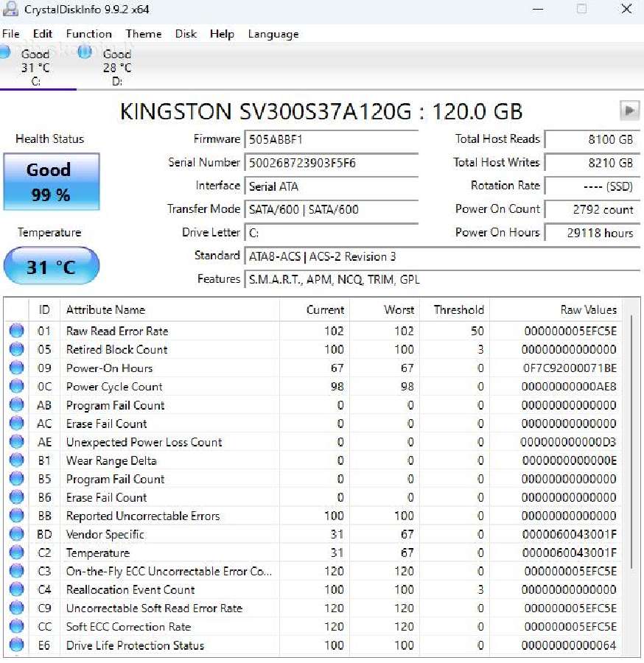644x663 pixels.
Task: Select the Wear Range Delta attribute name
Action: tap(112, 460)
